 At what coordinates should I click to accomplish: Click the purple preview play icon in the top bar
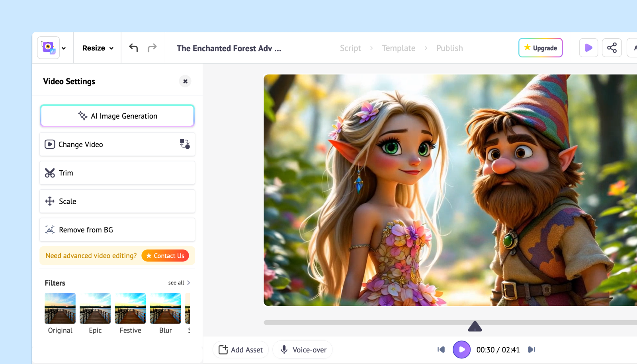pyautogui.click(x=588, y=48)
